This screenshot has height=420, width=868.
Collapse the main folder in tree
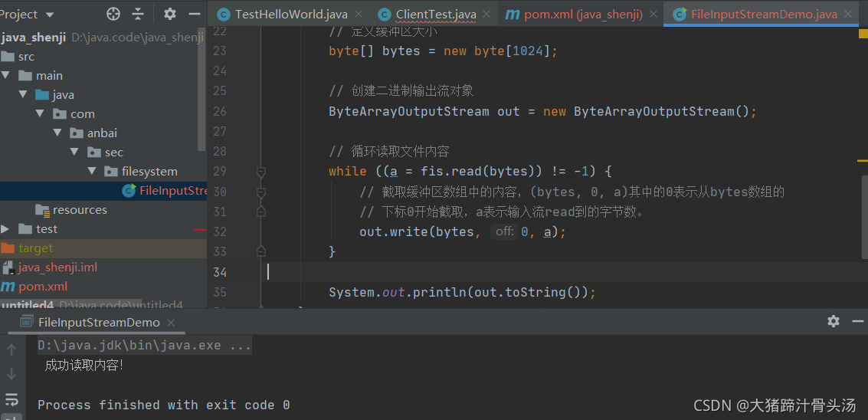[x=5, y=75]
